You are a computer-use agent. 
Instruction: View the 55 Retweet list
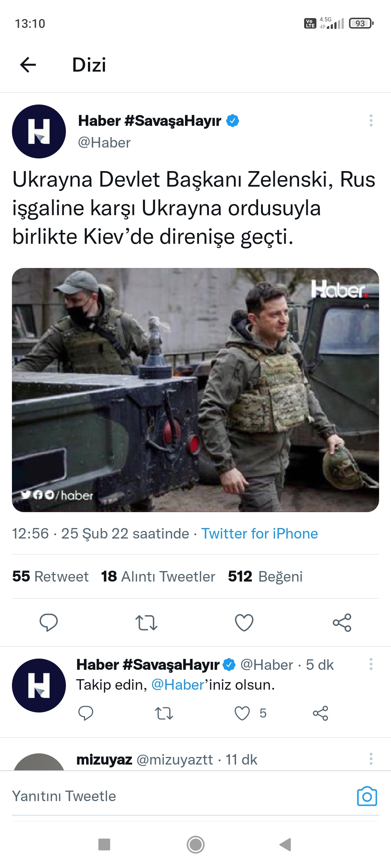pyautogui.click(x=50, y=576)
